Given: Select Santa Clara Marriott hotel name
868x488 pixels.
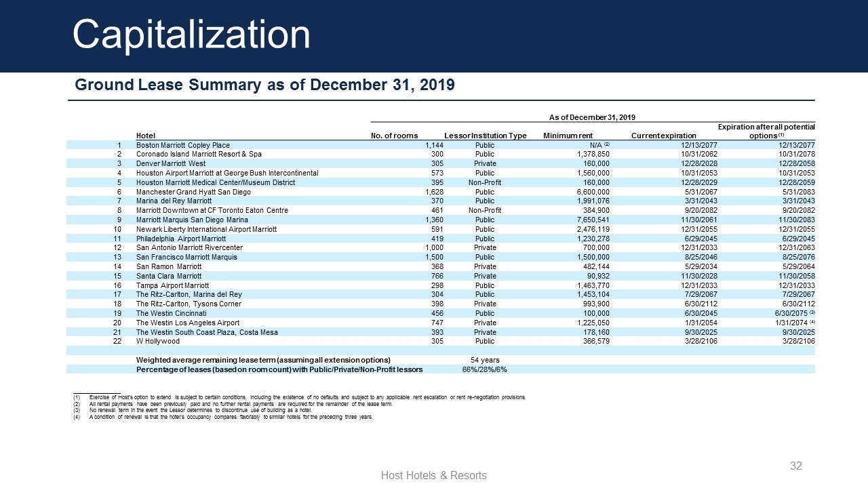Looking at the screenshot, I should [169, 276].
